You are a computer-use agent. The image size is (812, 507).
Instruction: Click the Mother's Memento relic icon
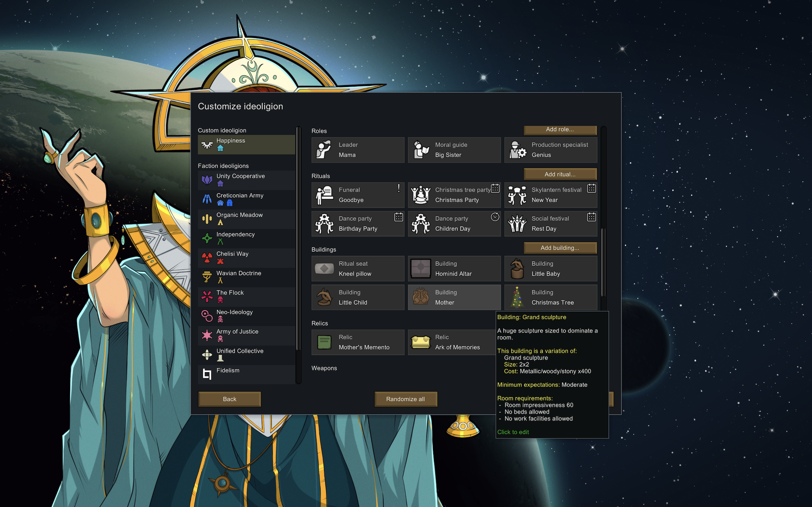(x=324, y=342)
